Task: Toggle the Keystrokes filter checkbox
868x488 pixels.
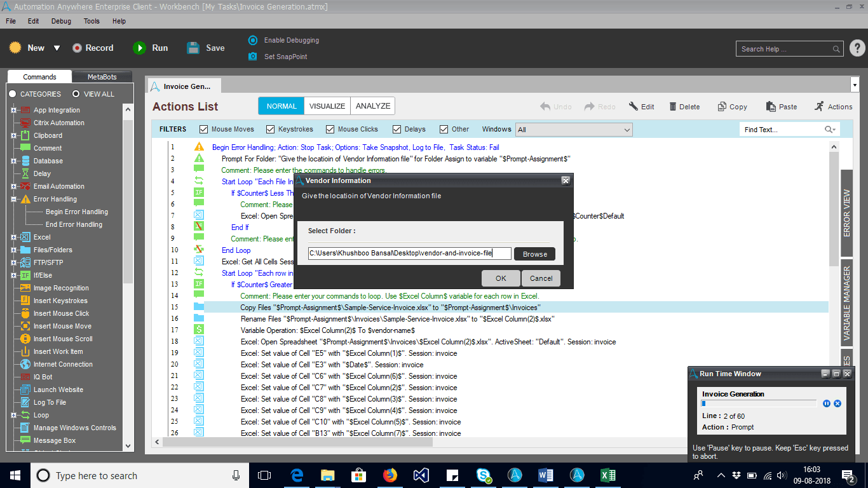Action: pyautogui.click(x=271, y=129)
